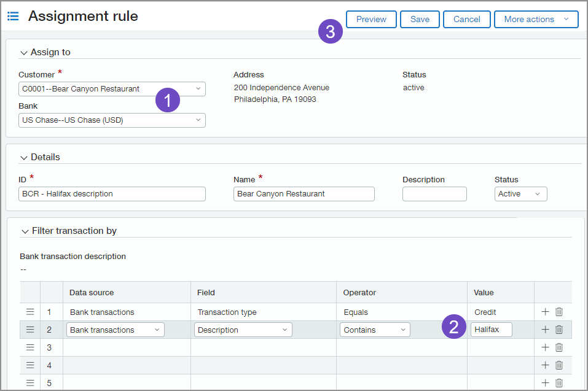Screen dimensions: 588x391
Task: Open the Status dropdown set to Active
Action: point(520,193)
